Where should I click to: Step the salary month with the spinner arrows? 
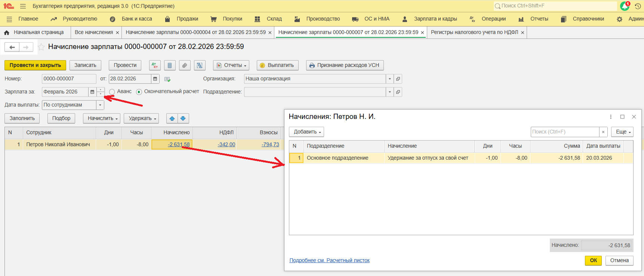click(x=101, y=92)
